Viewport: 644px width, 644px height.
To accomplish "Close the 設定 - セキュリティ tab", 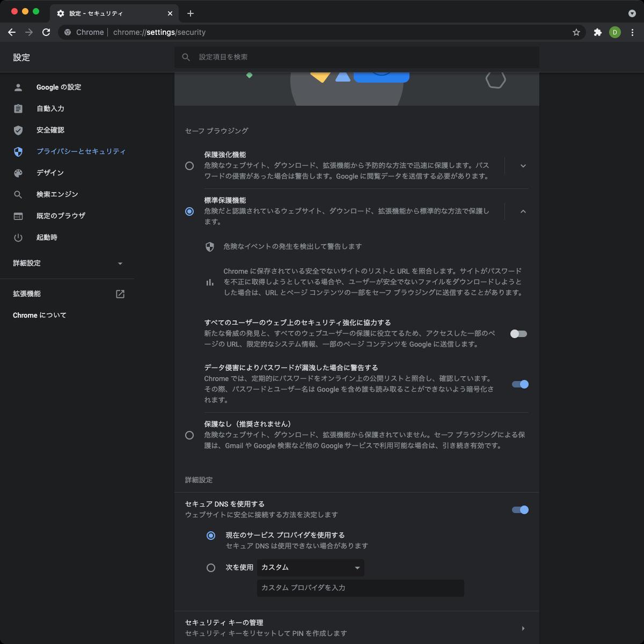I will [x=170, y=13].
